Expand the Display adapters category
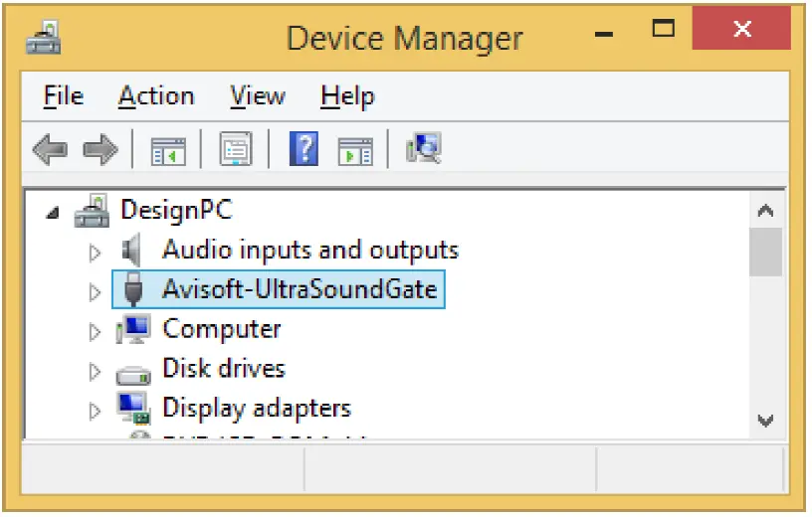This screenshot has height=517, width=812. coord(96,410)
